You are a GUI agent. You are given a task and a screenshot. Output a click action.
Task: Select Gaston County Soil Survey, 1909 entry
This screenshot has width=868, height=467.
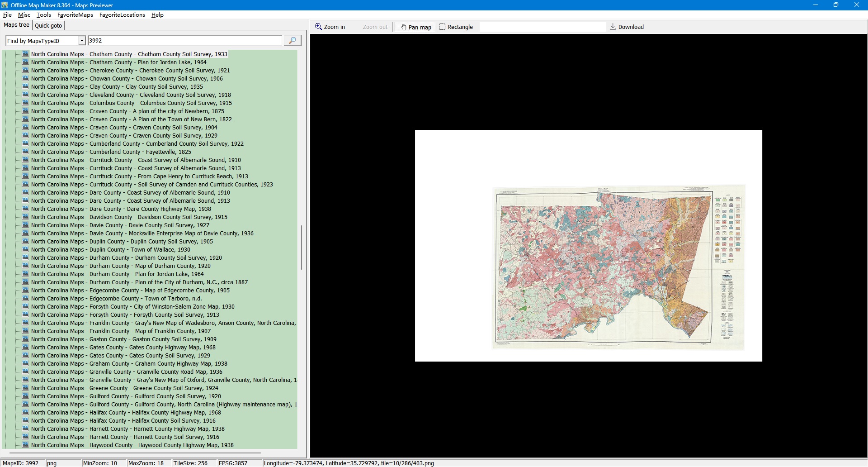123,339
